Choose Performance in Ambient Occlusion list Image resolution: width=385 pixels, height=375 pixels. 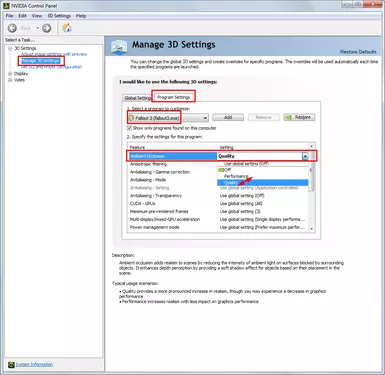tap(262, 176)
